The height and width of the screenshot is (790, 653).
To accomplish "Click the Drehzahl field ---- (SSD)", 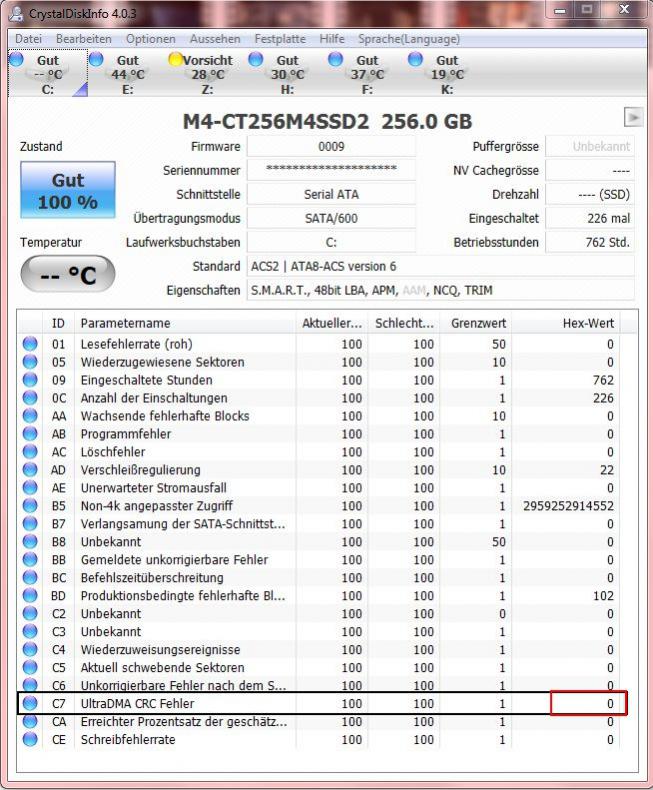I will tap(590, 194).
